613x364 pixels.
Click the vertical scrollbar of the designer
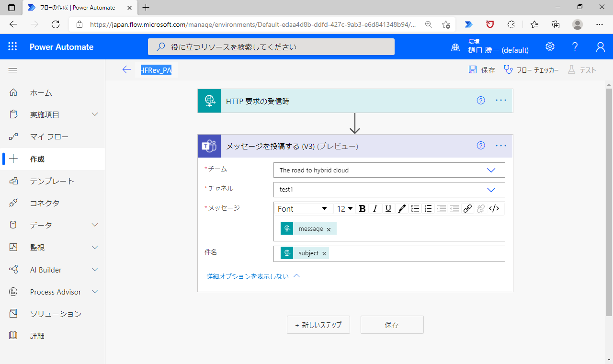(x=609, y=202)
